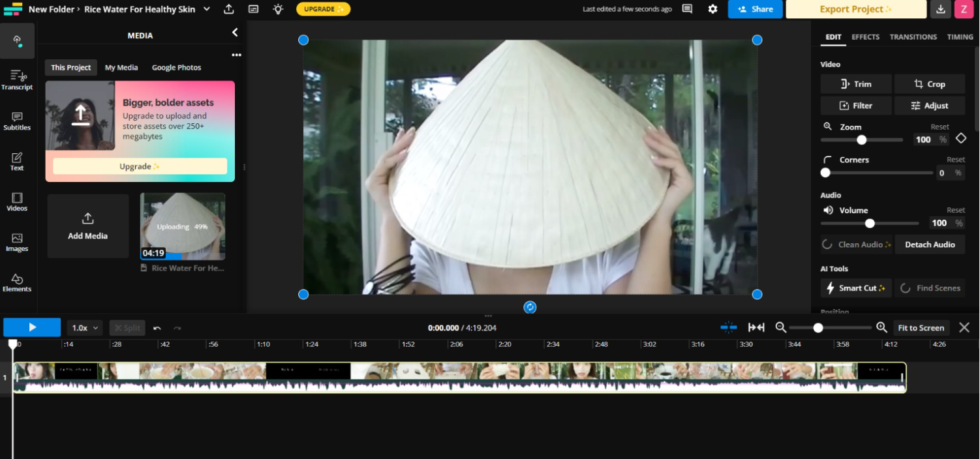
Task: Select the video clip on timeline track 1
Action: coord(460,378)
